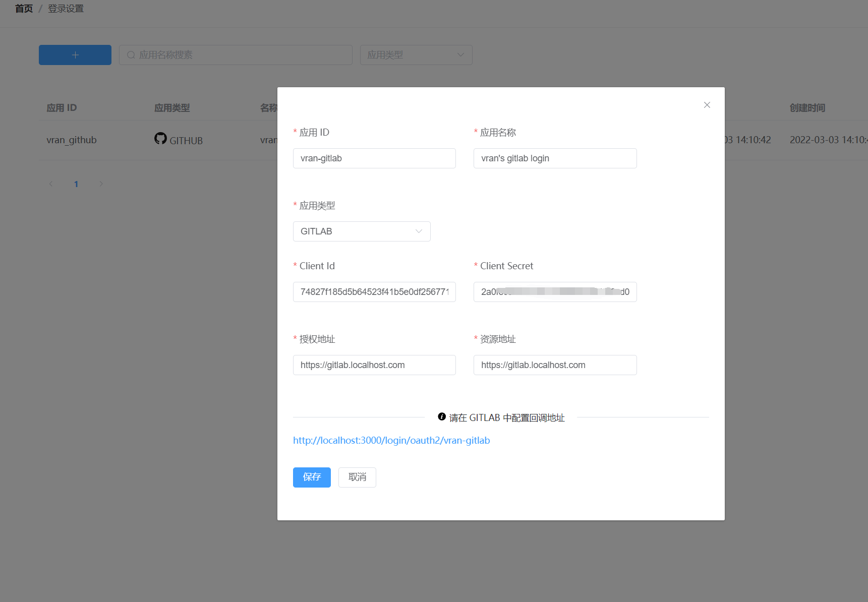
Task: Click the 首页 breadcrumb
Action: tap(24, 9)
